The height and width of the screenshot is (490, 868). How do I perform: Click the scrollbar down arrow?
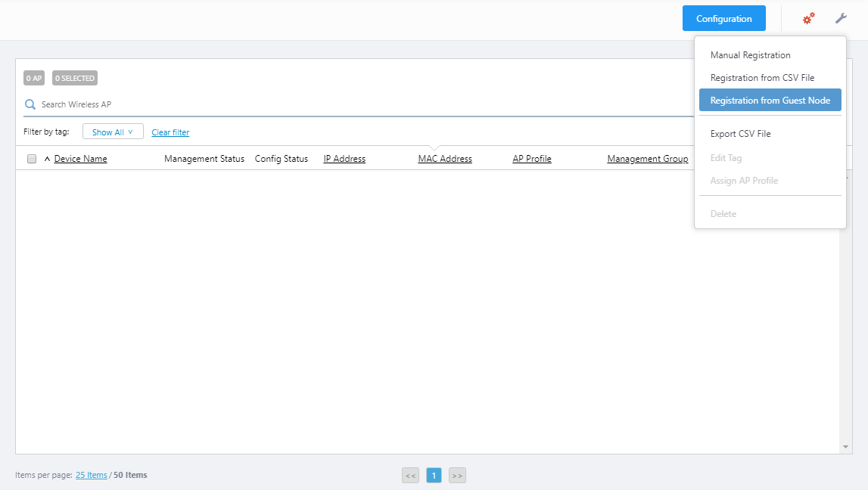tap(845, 447)
